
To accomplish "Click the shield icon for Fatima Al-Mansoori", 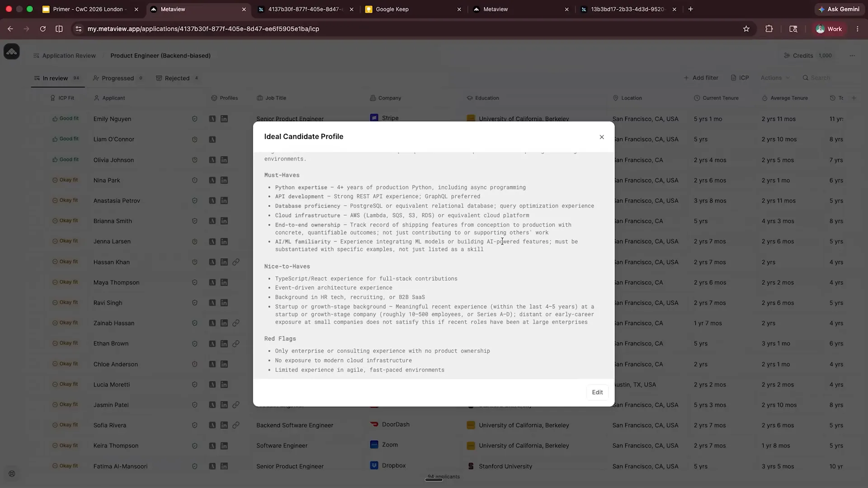I will tap(195, 466).
